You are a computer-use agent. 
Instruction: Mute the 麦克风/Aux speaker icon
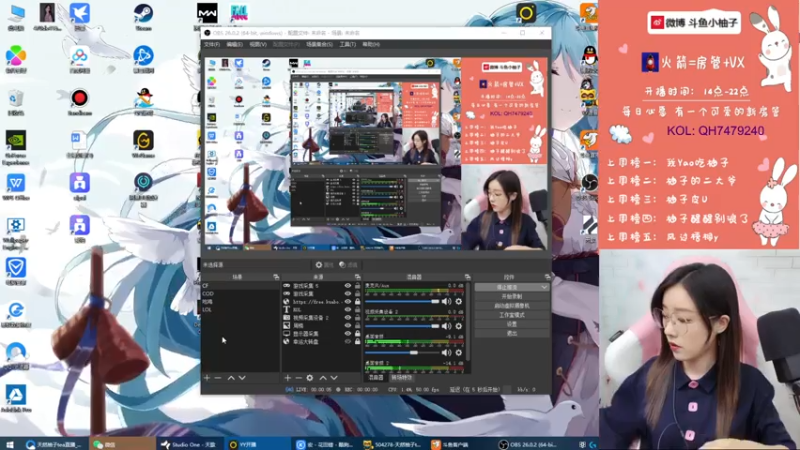tap(446, 302)
